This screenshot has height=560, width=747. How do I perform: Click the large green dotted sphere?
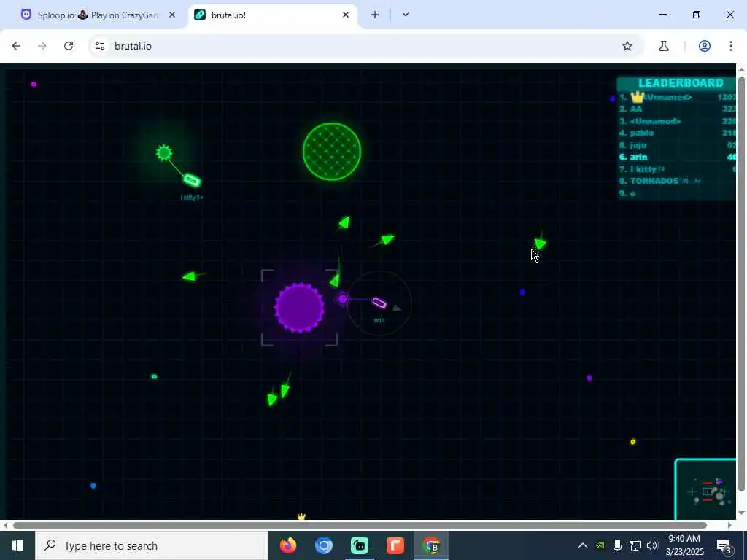tap(332, 152)
